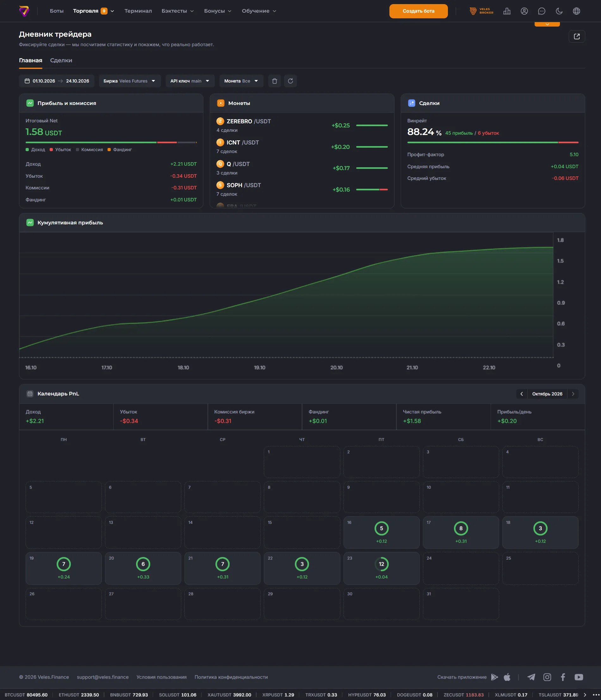Open the API ключ main dropdown
601x700 pixels.
coord(190,81)
